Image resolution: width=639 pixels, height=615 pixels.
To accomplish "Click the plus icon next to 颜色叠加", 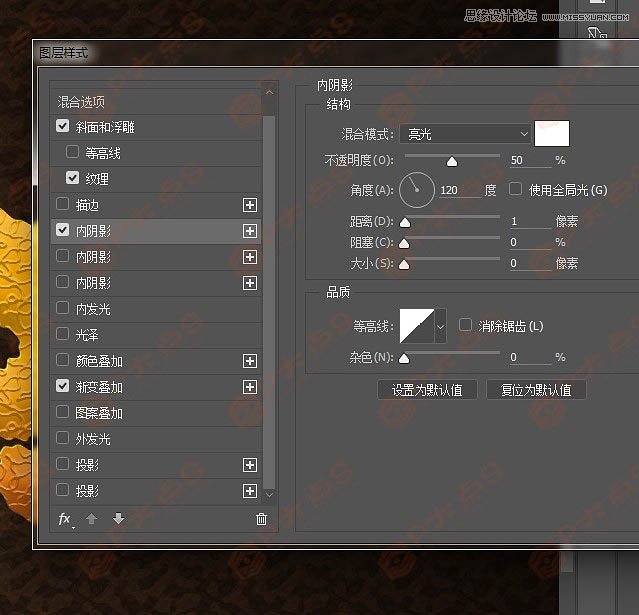I will pos(250,361).
